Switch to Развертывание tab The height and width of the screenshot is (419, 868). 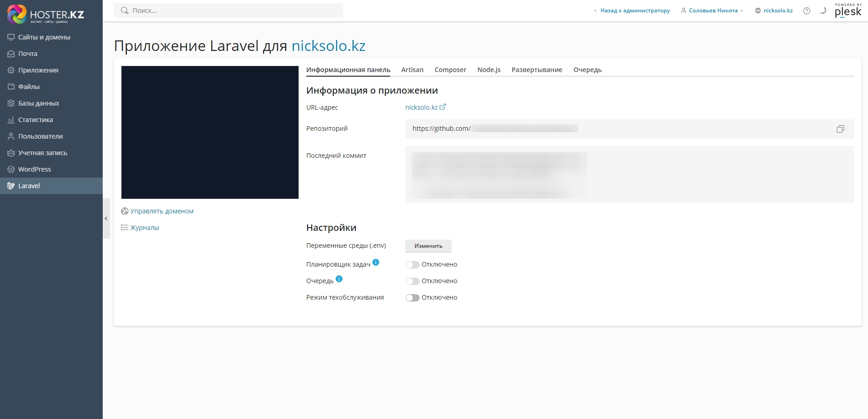[x=537, y=70]
